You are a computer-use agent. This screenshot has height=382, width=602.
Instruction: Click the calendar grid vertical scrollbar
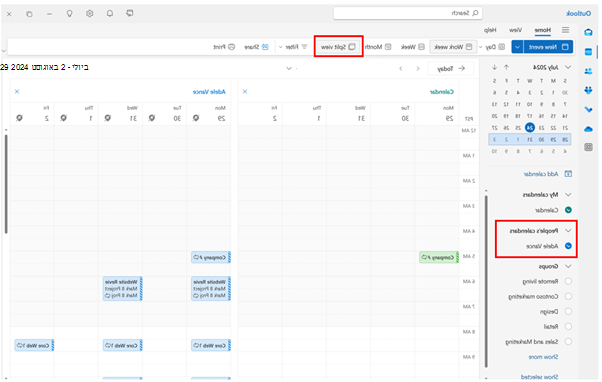click(6, 184)
